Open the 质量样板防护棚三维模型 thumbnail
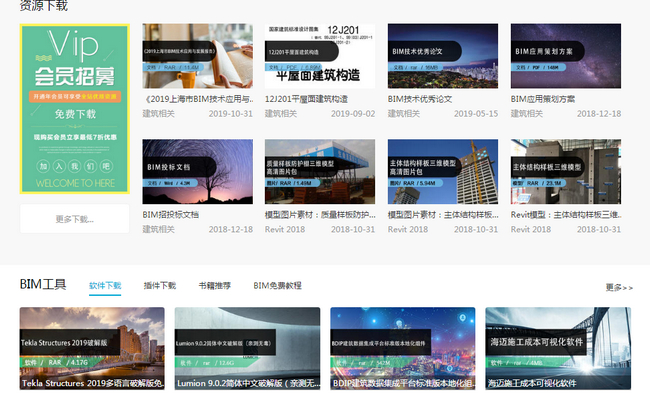Screen dimensions: 650x395 pyautogui.click(x=320, y=172)
